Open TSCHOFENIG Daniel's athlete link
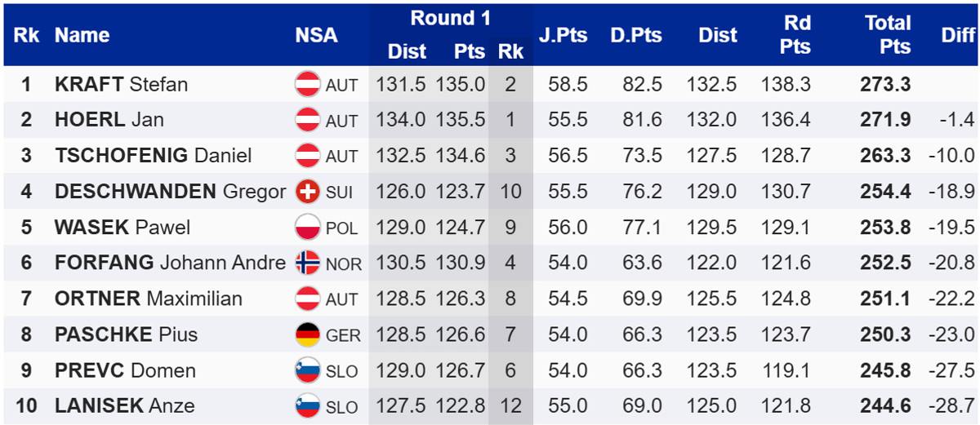The image size is (980, 425). point(153,156)
